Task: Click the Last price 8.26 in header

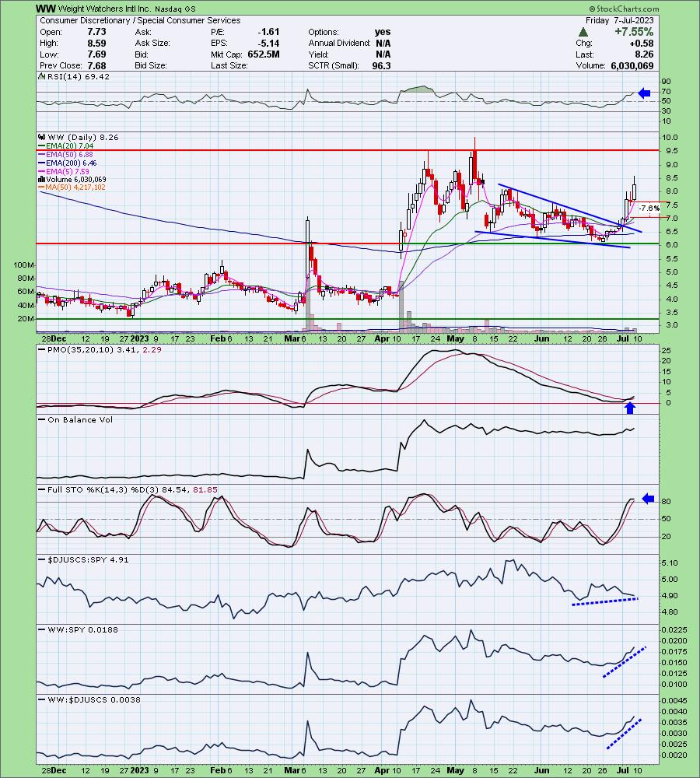Action: pyautogui.click(x=645, y=54)
